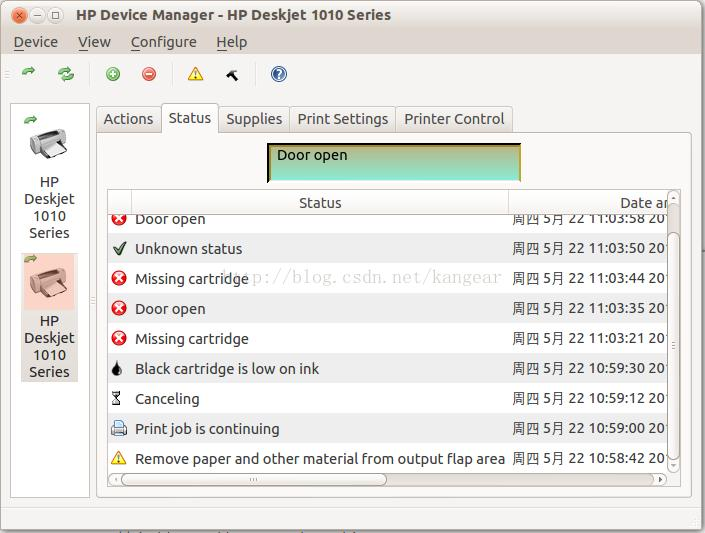705x533 pixels.
Task: Click the hammer tool icon in toolbar
Action: [x=232, y=74]
